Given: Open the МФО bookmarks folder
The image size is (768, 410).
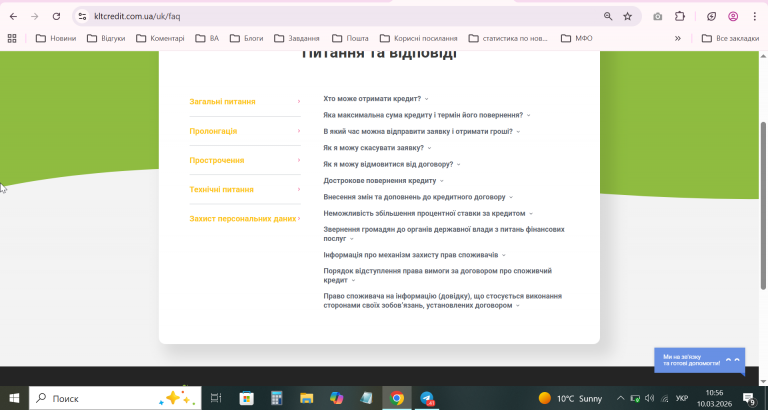Looking at the screenshot, I should (576, 38).
